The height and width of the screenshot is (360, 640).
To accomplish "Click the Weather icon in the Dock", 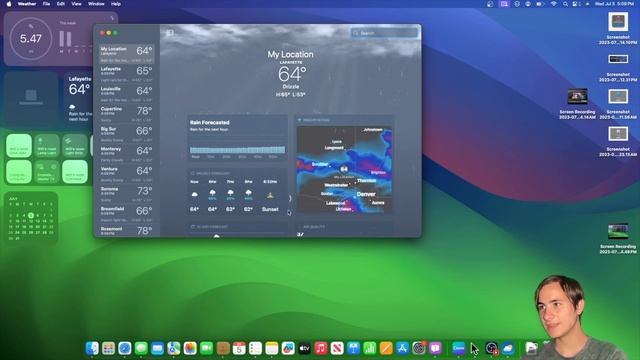I will (x=508, y=348).
